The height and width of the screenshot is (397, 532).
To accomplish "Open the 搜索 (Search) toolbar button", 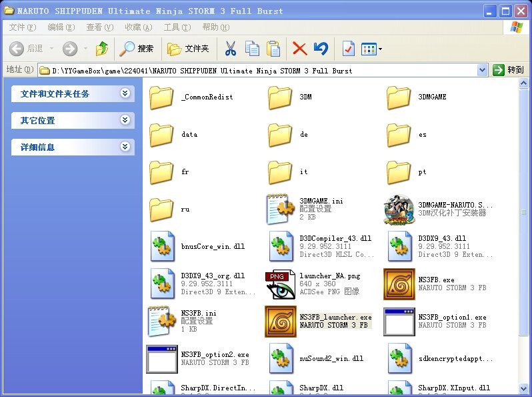I will tap(137, 49).
